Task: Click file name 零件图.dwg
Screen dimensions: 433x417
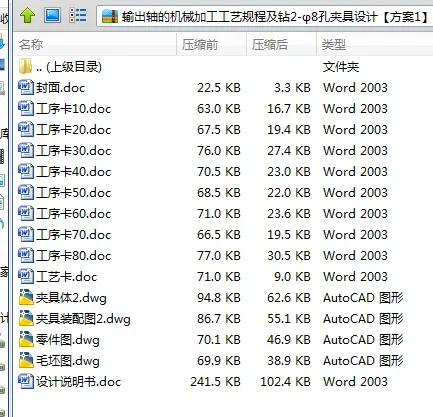Action: point(68,340)
